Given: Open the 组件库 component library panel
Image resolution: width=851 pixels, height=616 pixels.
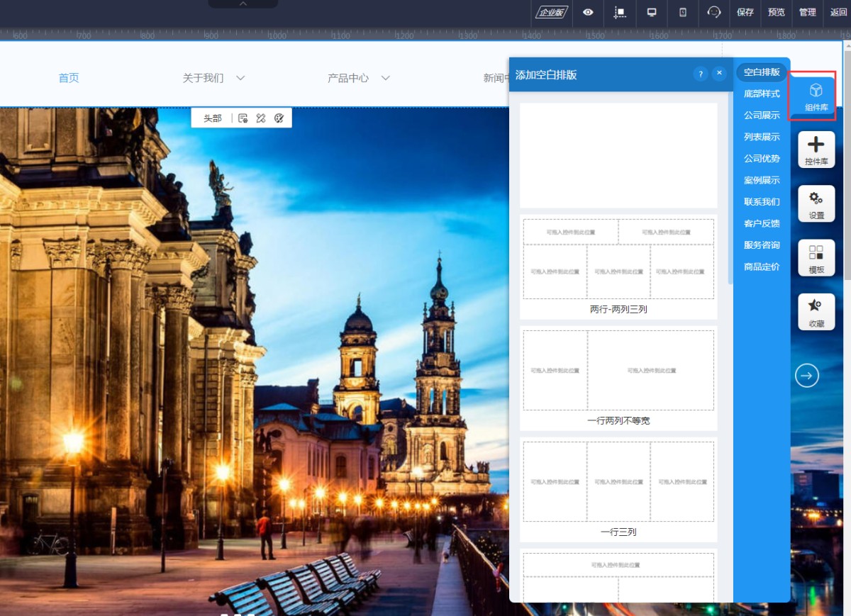Looking at the screenshot, I should (x=816, y=96).
